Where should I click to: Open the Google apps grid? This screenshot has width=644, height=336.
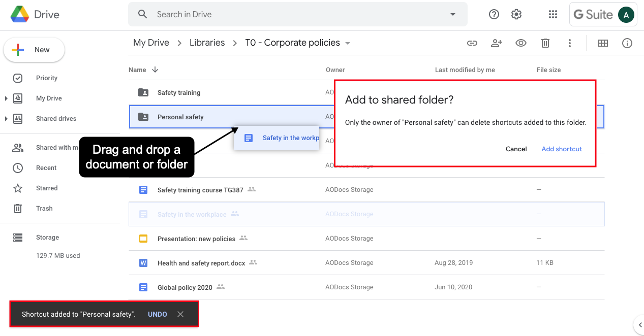[x=553, y=14]
